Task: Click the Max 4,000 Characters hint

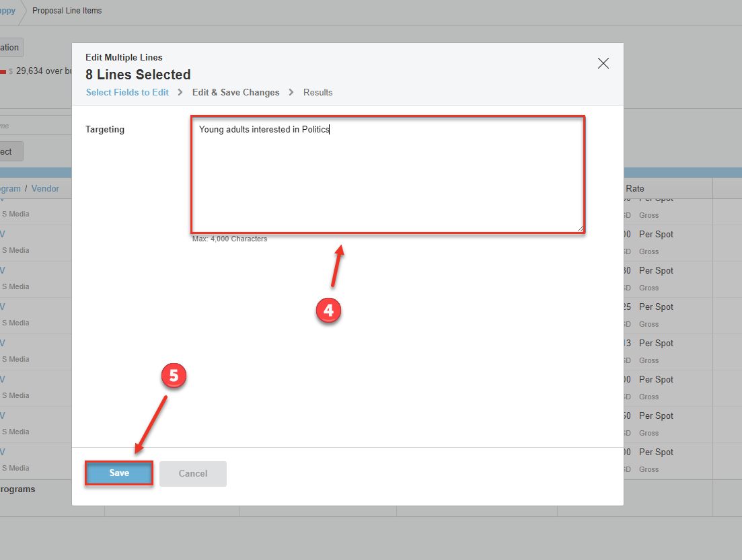Action: pyautogui.click(x=229, y=239)
